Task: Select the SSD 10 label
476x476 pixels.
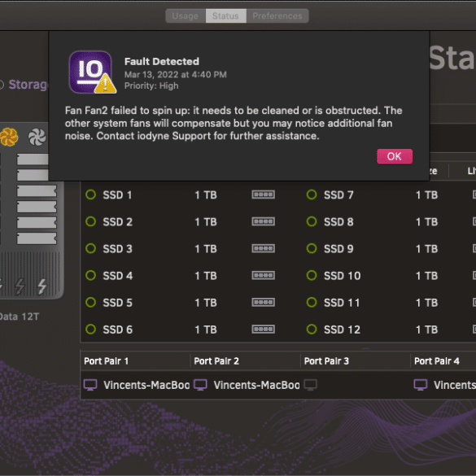Action: coord(342,276)
